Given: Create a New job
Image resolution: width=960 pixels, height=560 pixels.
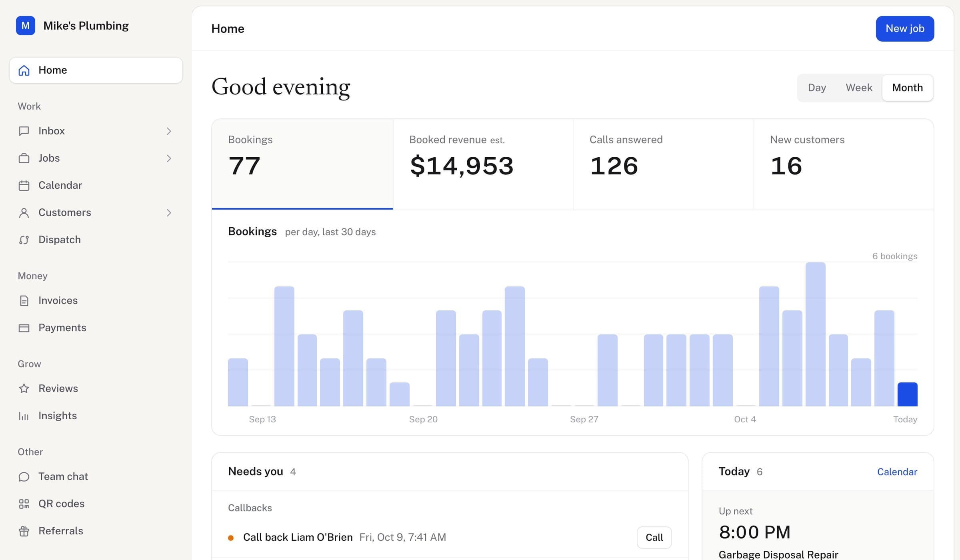Looking at the screenshot, I should pos(905,29).
